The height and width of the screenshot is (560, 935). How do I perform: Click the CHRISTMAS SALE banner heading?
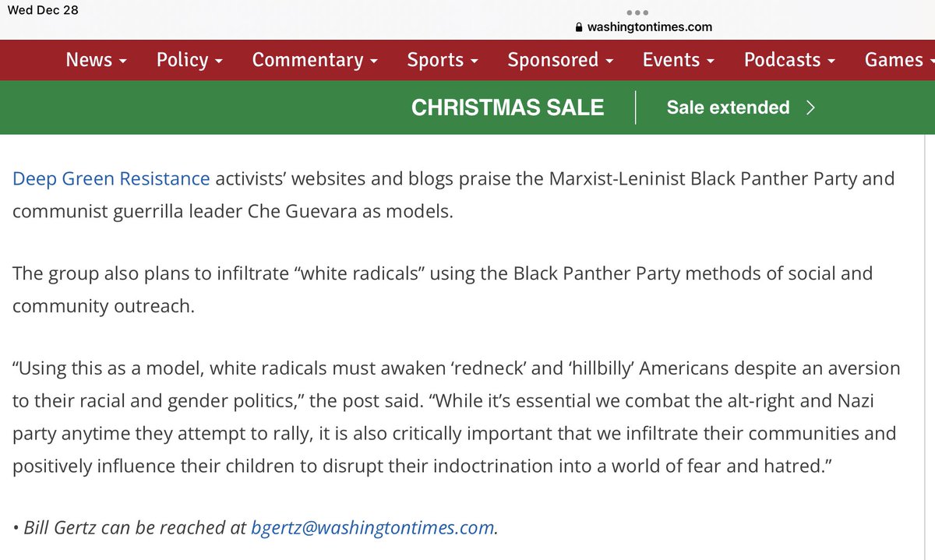click(x=507, y=107)
